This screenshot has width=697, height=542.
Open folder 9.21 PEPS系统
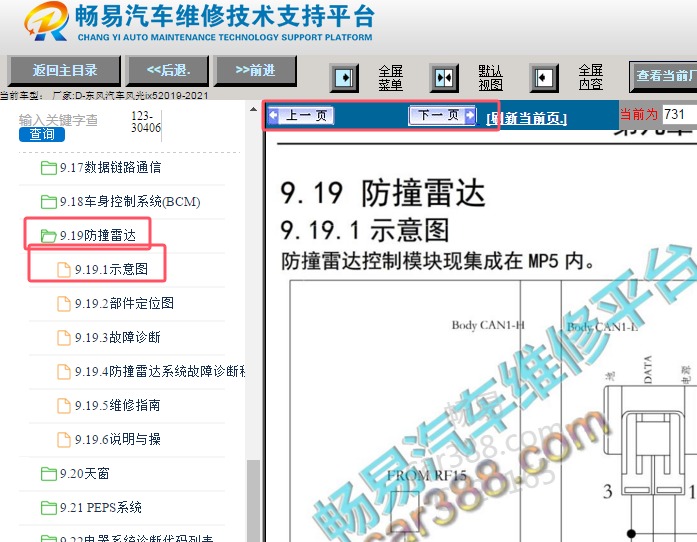click(100, 507)
